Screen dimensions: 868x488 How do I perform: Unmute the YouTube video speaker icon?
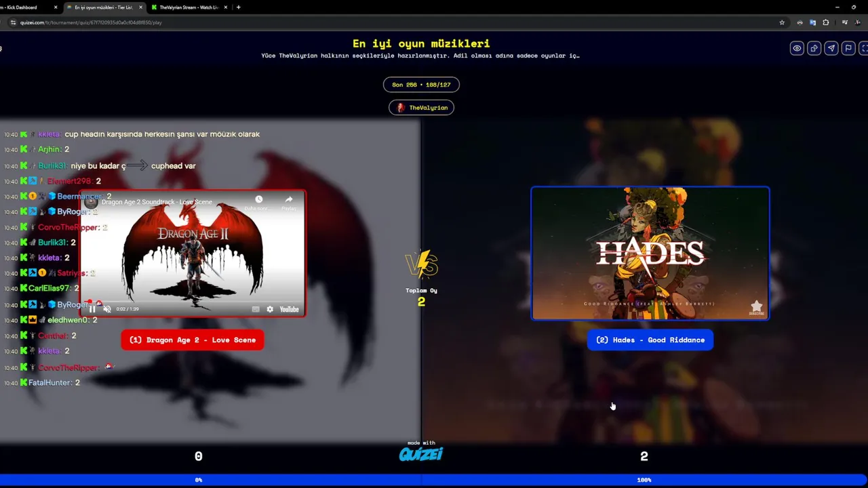coord(107,309)
